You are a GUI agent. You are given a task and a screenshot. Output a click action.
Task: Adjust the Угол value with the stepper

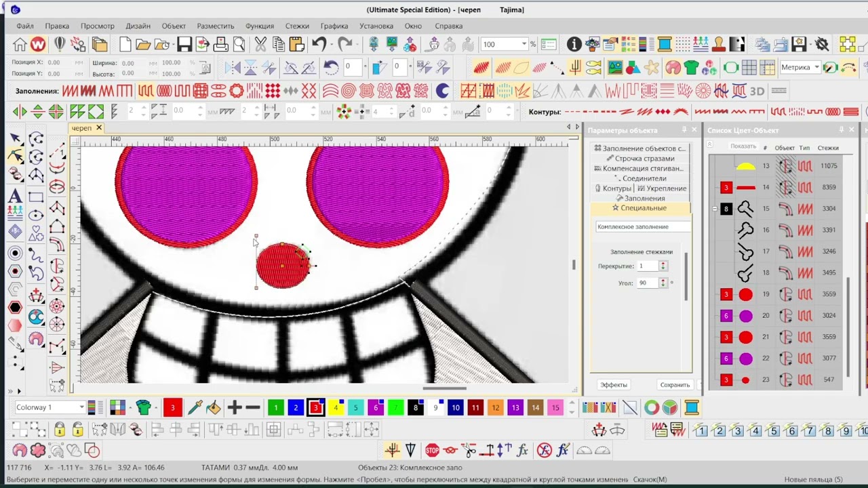(663, 283)
